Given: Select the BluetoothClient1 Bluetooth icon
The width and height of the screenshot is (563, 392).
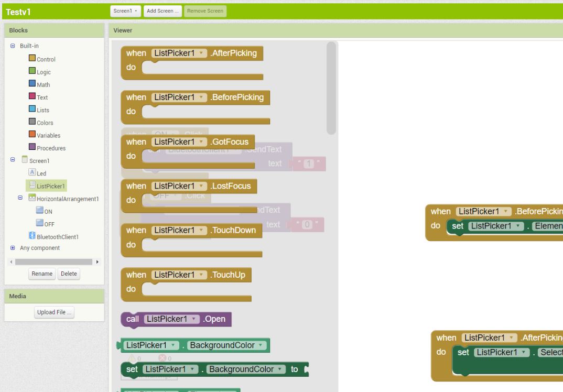Looking at the screenshot, I should point(33,235).
